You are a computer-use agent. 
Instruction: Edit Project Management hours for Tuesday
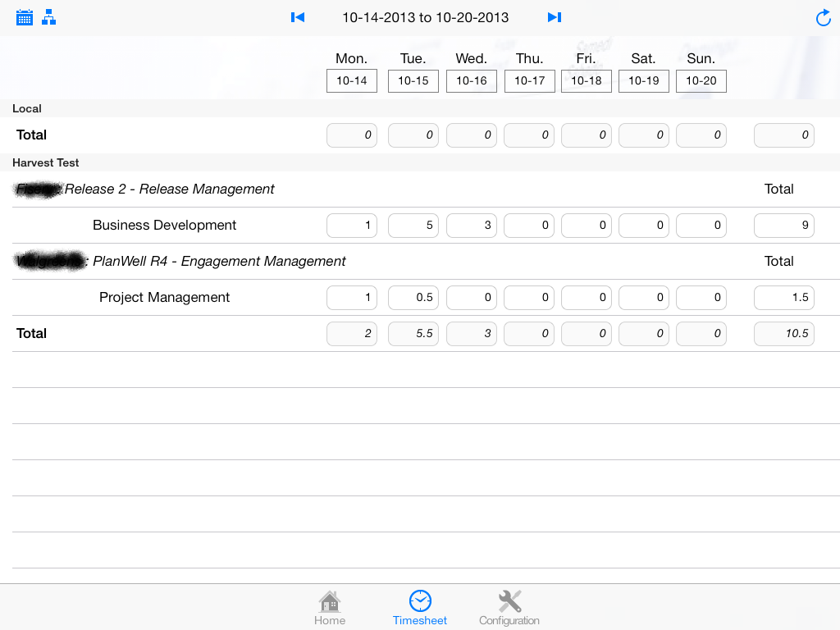click(413, 298)
